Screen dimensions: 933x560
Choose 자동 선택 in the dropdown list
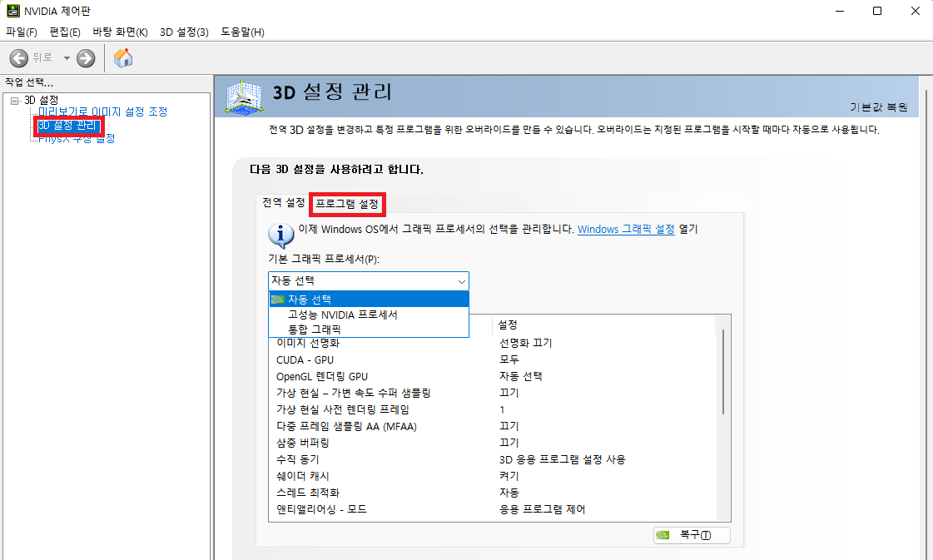(369, 300)
